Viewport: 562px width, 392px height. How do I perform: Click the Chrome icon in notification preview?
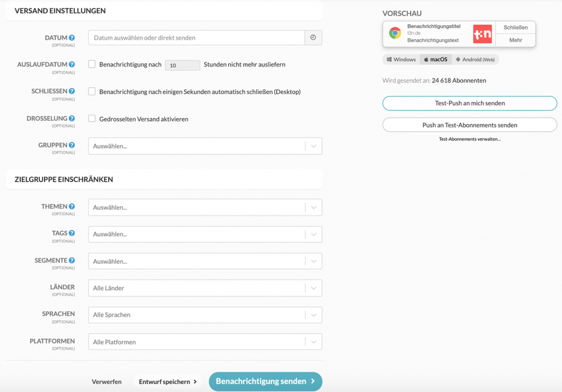395,34
